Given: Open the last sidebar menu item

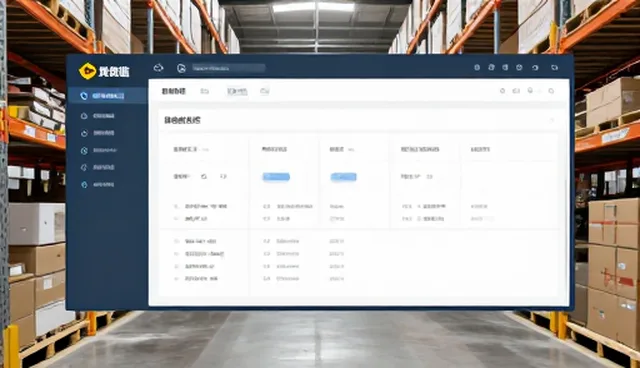Looking at the screenshot, I should [98, 185].
